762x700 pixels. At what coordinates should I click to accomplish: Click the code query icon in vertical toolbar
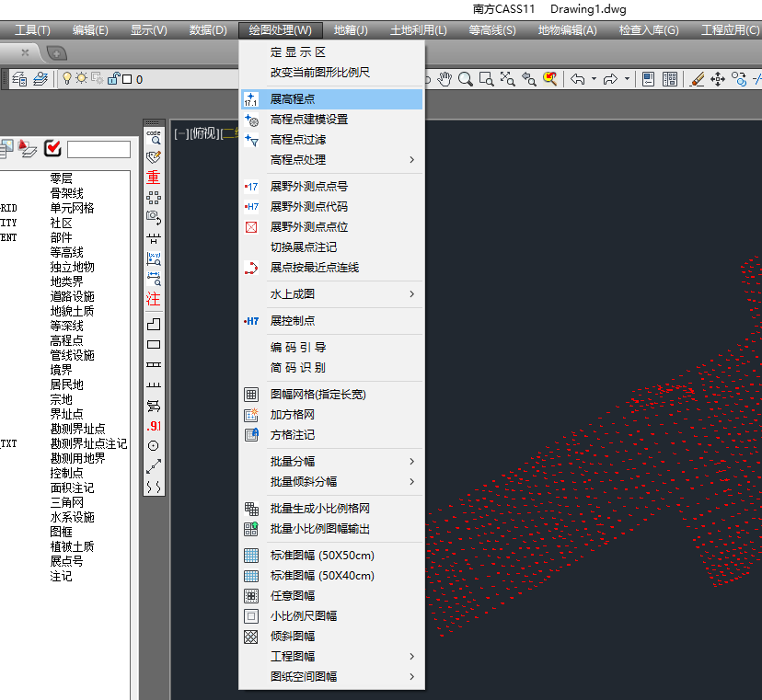pos(154,136)
